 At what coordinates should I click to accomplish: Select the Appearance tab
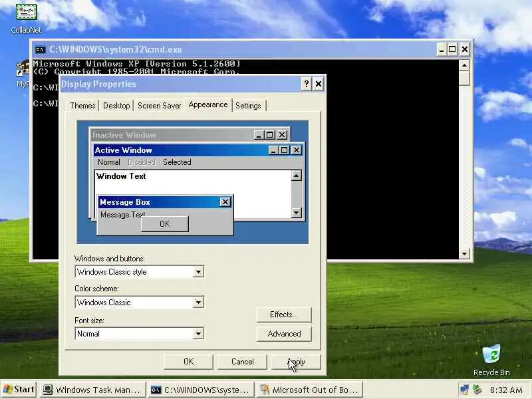pyautogui.click(x=208, y=105)
